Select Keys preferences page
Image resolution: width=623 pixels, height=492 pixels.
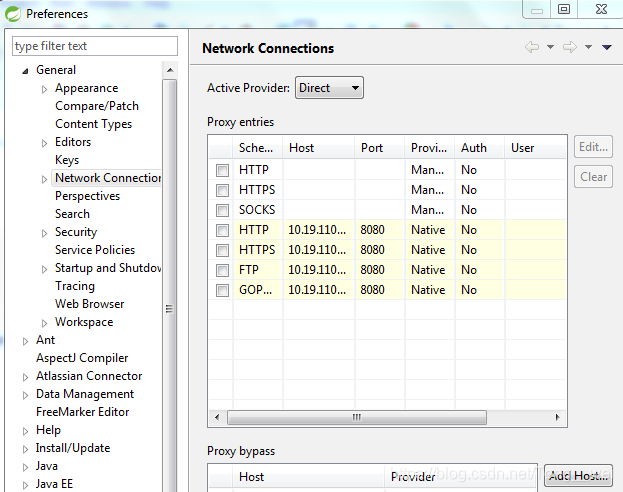tap(67, 160)
